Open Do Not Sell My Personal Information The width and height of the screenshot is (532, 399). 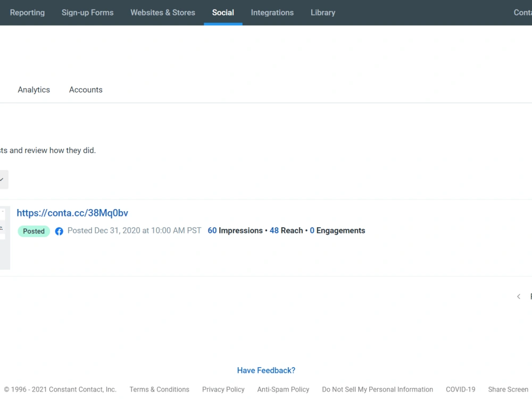[x=378, y=389]
